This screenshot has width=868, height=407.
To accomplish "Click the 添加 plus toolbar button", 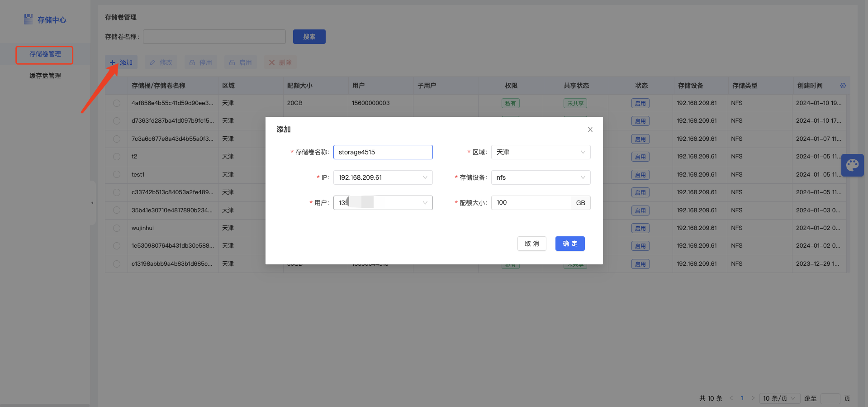I will click(121, 62).
